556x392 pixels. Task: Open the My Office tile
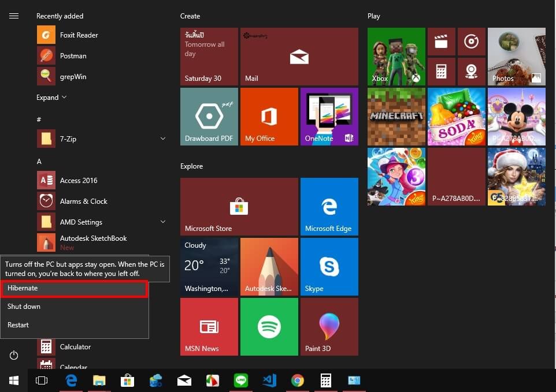269,117
